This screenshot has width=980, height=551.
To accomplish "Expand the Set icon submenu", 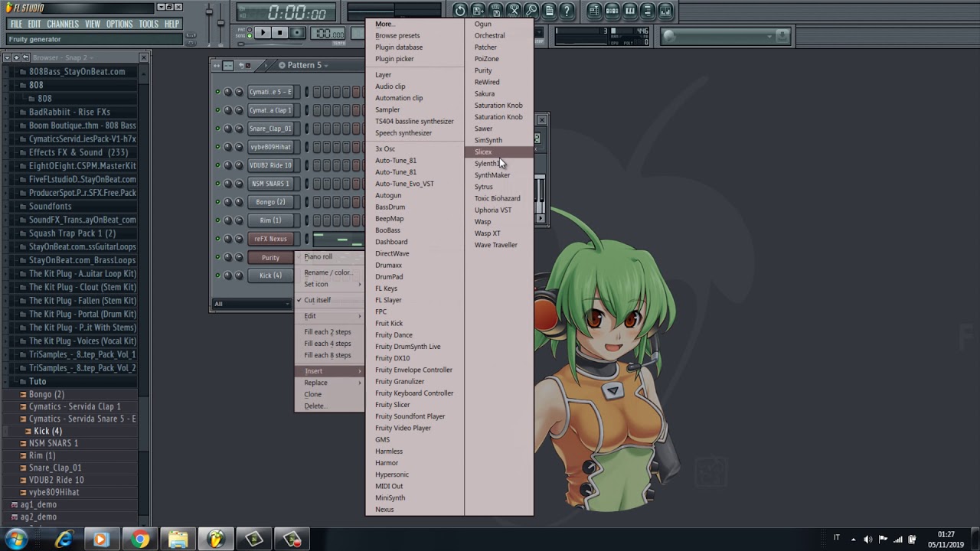I will click(329, 284).
